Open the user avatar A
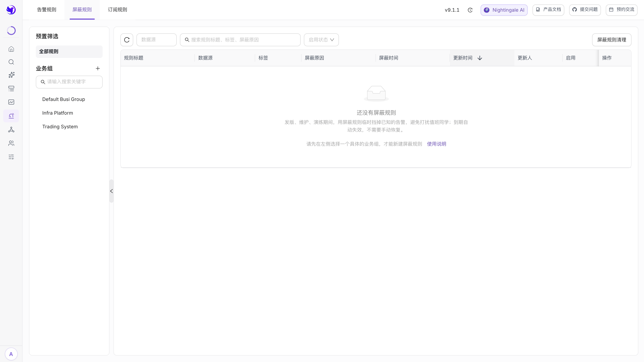The height and width of the screenshot is (362, 644). coord(11,354)
